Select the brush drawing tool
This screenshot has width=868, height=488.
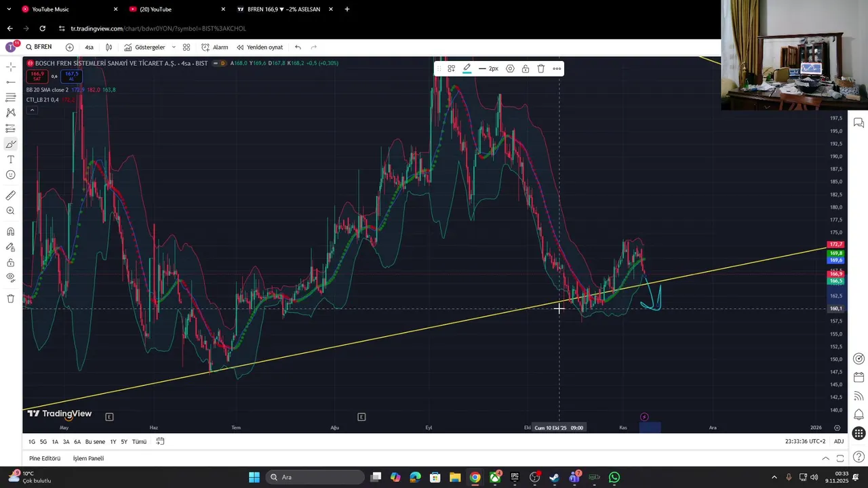pyautogui.click(x=11, y=144)
